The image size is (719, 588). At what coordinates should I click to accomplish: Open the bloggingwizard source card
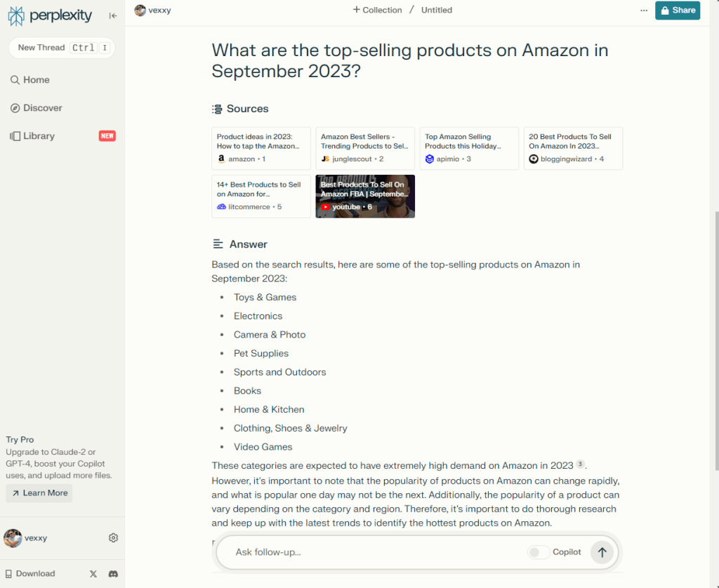pos(573,148)
